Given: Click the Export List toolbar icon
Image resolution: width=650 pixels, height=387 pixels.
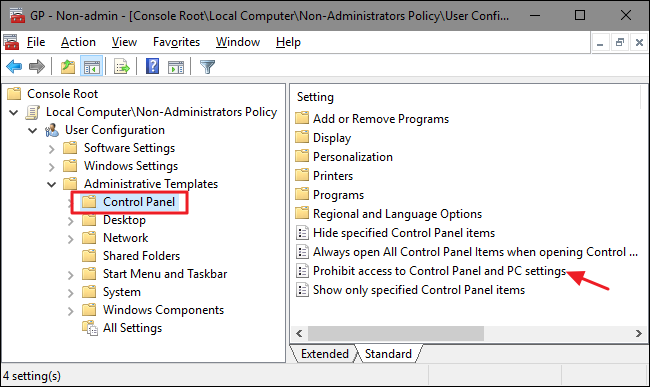Looking at the screenshot, I should 121,66.
